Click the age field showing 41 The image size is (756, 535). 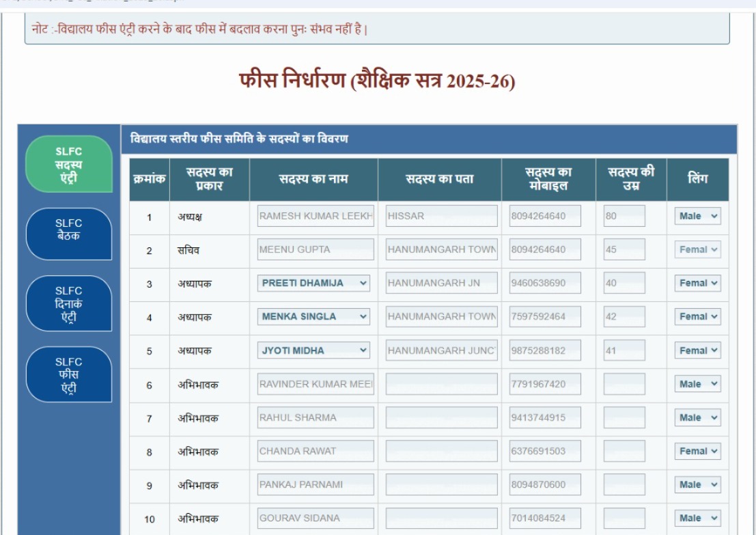pos(624,351)
